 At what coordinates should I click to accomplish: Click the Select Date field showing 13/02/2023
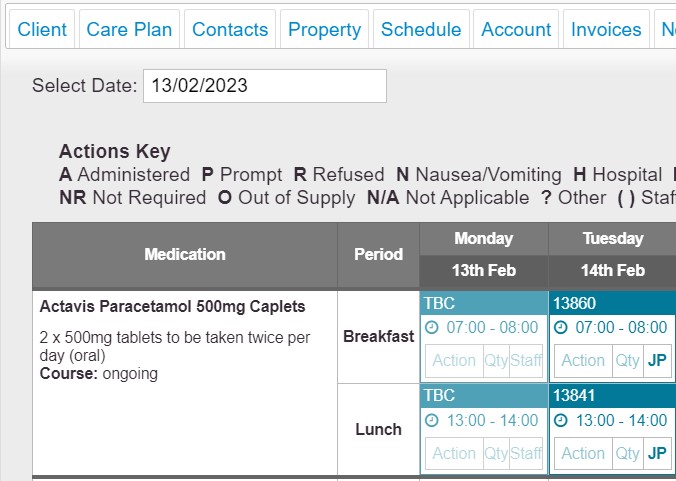click(x=265, y=86)
